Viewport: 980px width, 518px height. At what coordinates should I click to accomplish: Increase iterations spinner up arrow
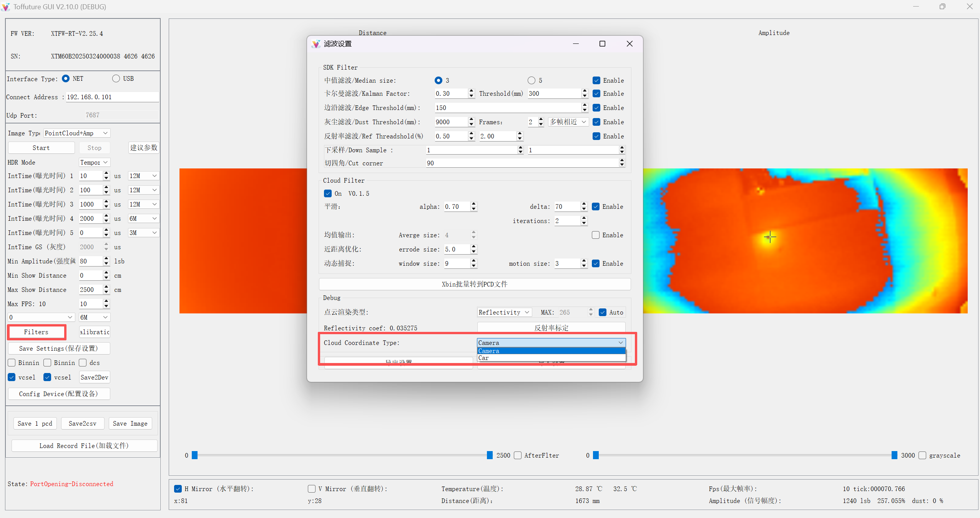[x=584, y=218]
